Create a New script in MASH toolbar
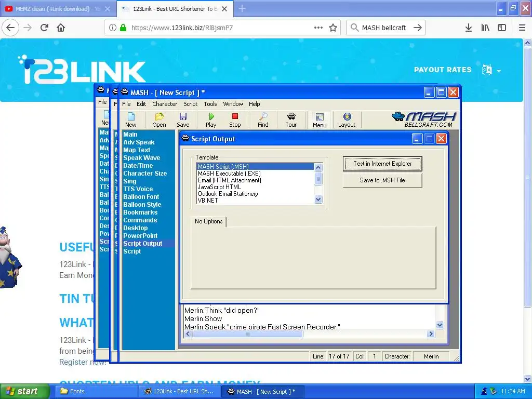This screenshot has height=399, width=532. [130, 120]
